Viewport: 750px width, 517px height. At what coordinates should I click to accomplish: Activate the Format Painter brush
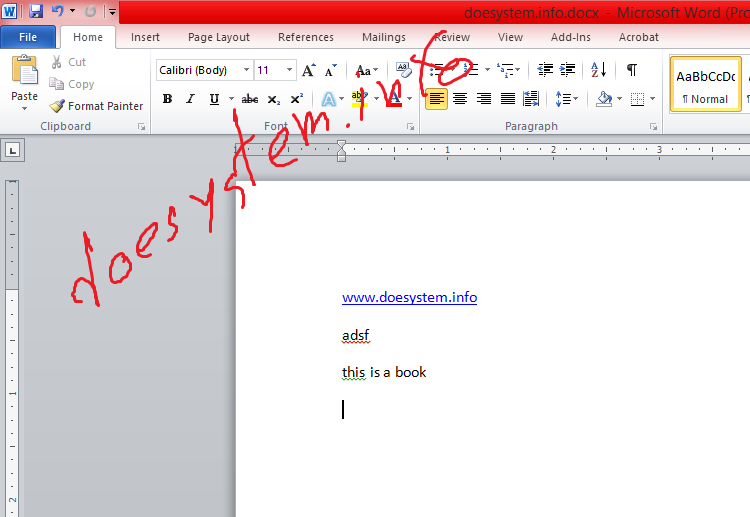[x=96, y=106]
